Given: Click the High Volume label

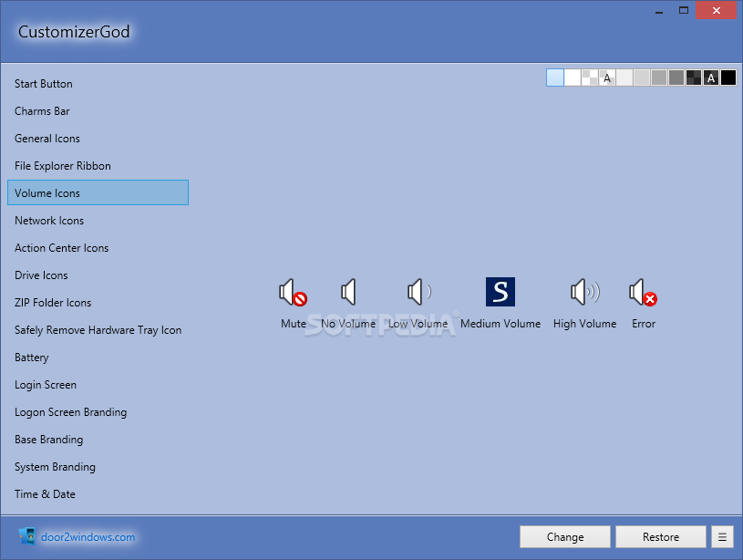Looking at the screenshot, I should point(584,324).
